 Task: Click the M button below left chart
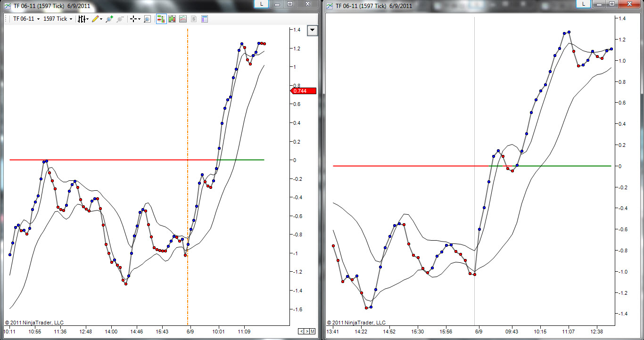313,332
